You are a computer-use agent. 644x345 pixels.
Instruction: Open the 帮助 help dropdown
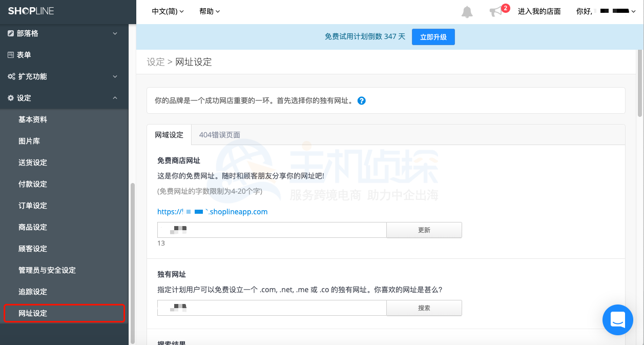(x=209, y=11)
